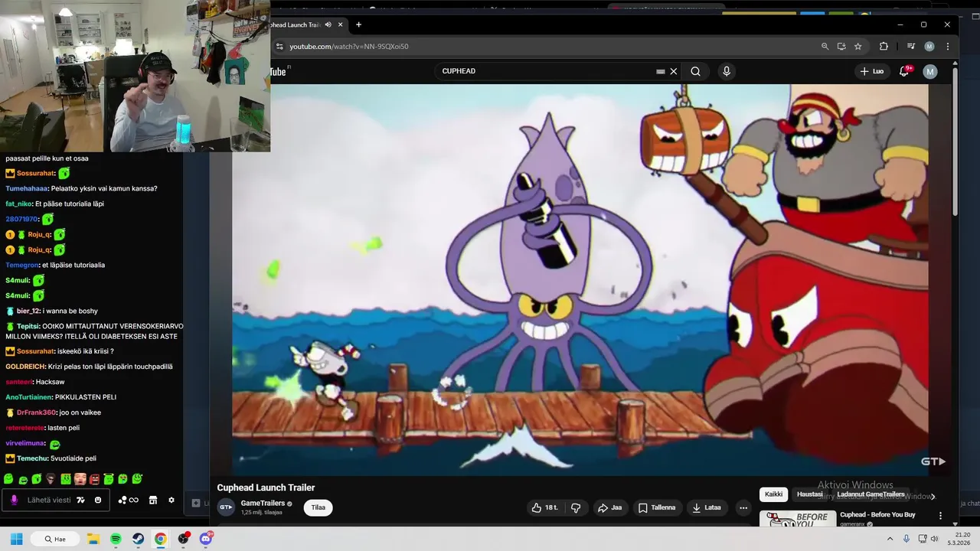Open the chat emoji picker
The width and height of the screenshot is (980, 551).
click(x=98, y=500)
